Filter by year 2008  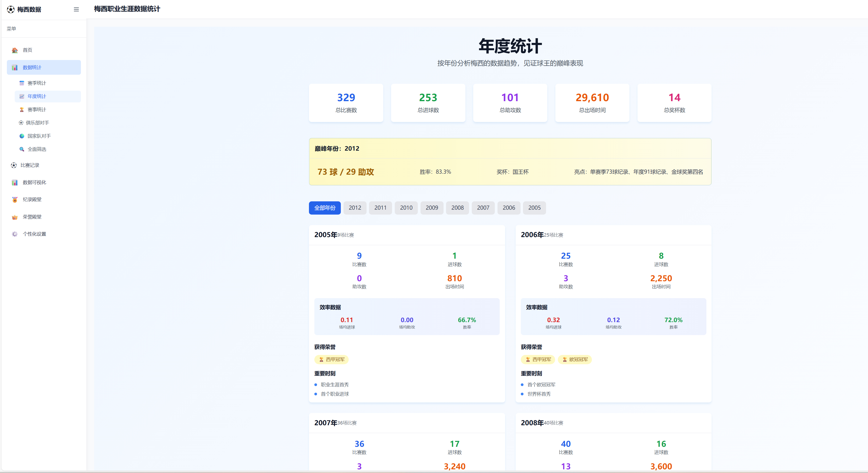click(458, 208)
